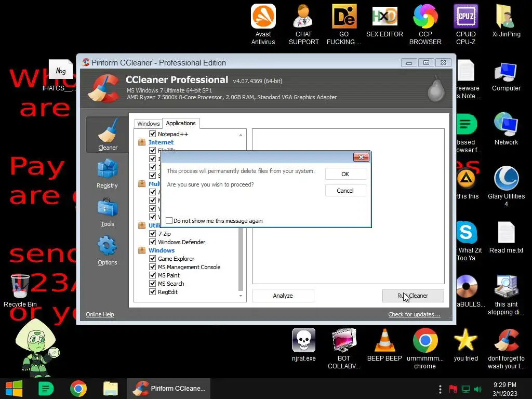Image resolution: width=532 pixels, height=399 pixels.
Task: Uncheck the MS Management Console checkbox
Action: (152, 267)
